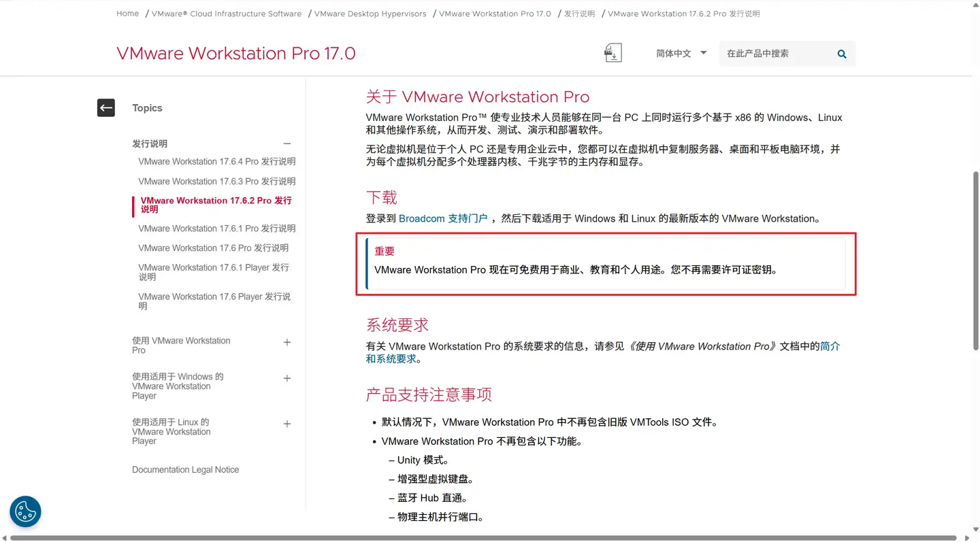This screenshot has width=980, height=542.
Task: Open cookie settings button
Action: tap(25, 511)
